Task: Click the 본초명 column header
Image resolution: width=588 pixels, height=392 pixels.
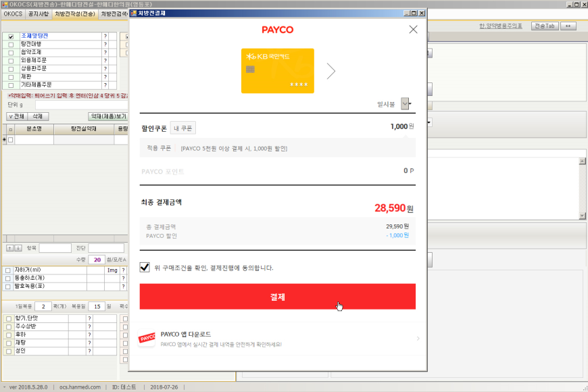Action: [34, 129]
